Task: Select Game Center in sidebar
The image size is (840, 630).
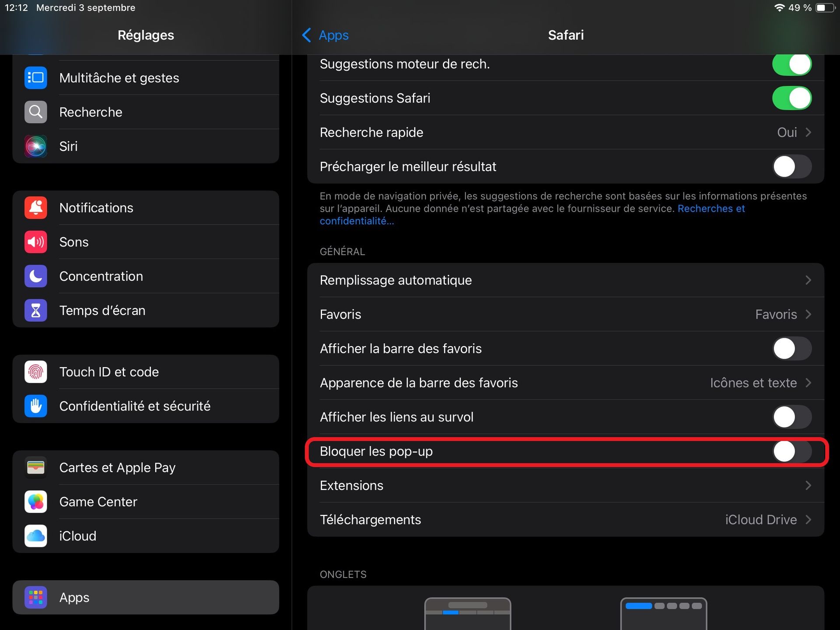Action: coord(146,502)
